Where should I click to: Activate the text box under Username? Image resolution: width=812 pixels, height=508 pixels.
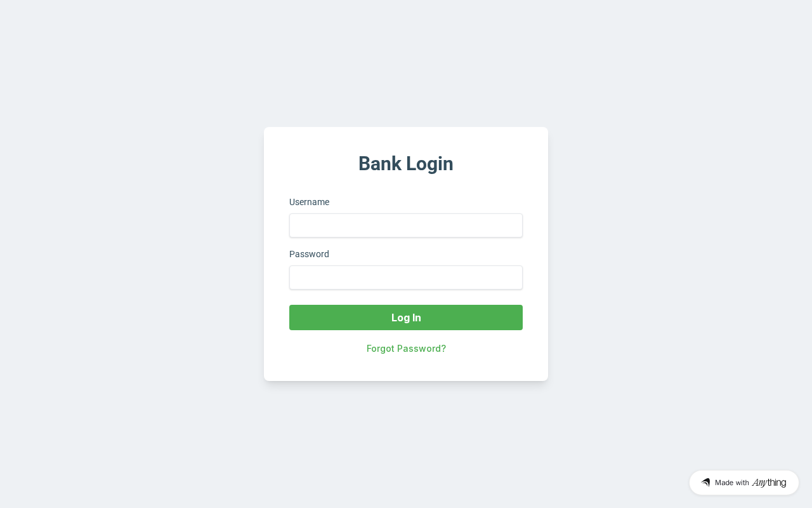[406, 225]
